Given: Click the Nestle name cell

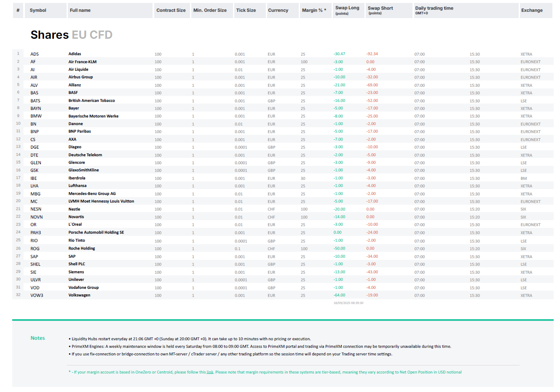Looking at the screenshot, I should [x=74, y=209].
